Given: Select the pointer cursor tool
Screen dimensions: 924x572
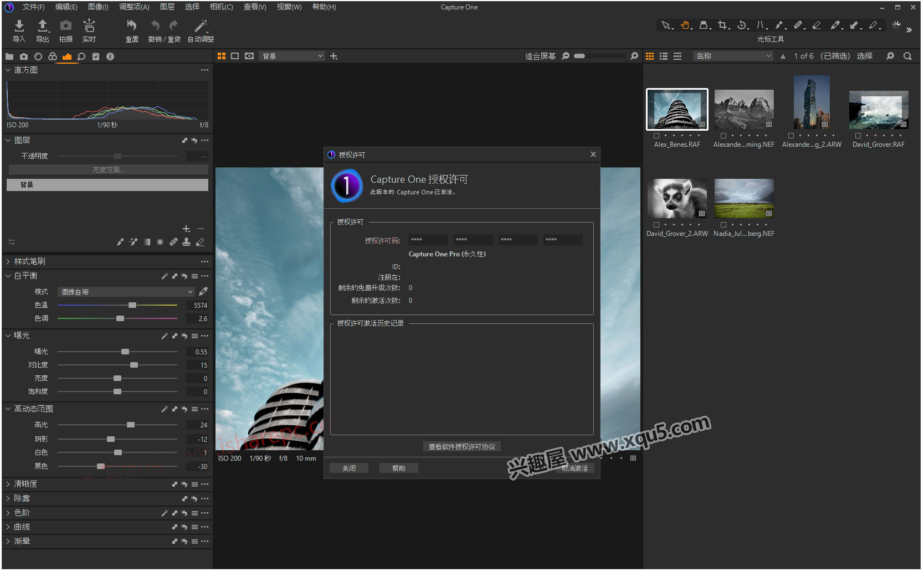Looking at the screenshot, I should 666,25.
